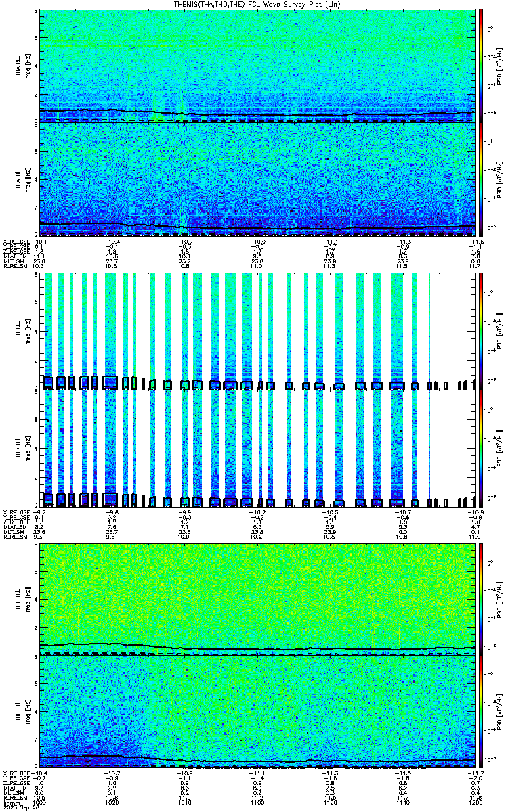Click the THD B-parallel PSD color bar

click(x=482, y=449)
